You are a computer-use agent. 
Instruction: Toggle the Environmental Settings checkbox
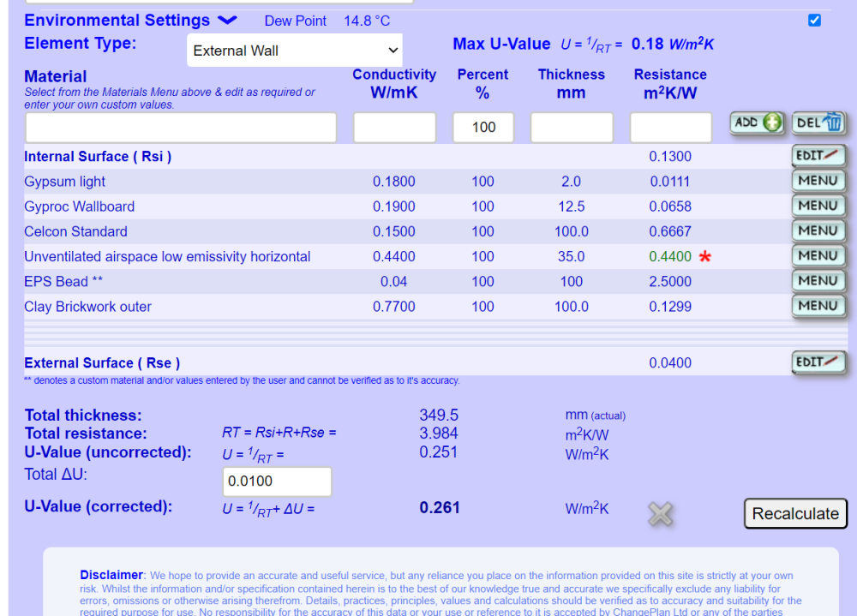(x=814, y=21)
